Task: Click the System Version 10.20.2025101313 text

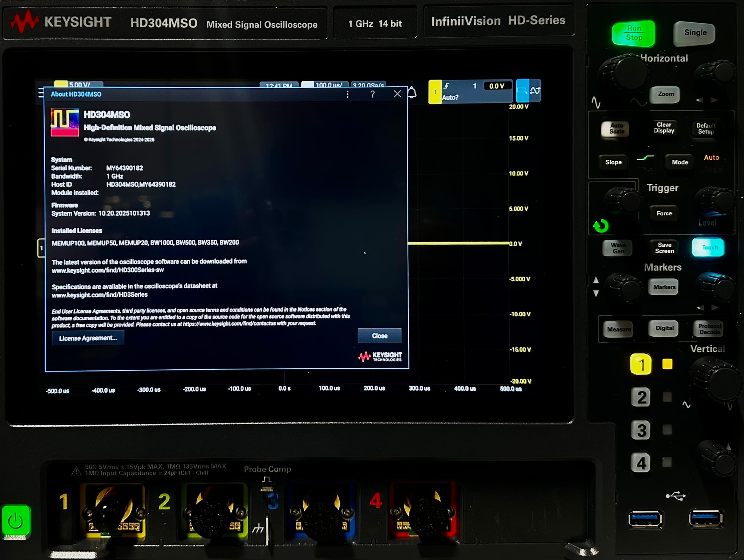Action: [101, 213]
